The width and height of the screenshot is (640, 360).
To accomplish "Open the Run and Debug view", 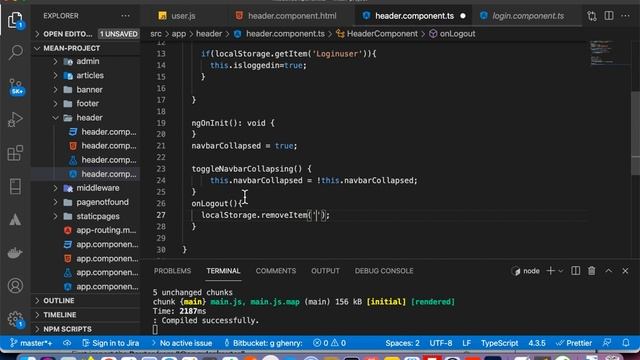I will tap(15, 120).
